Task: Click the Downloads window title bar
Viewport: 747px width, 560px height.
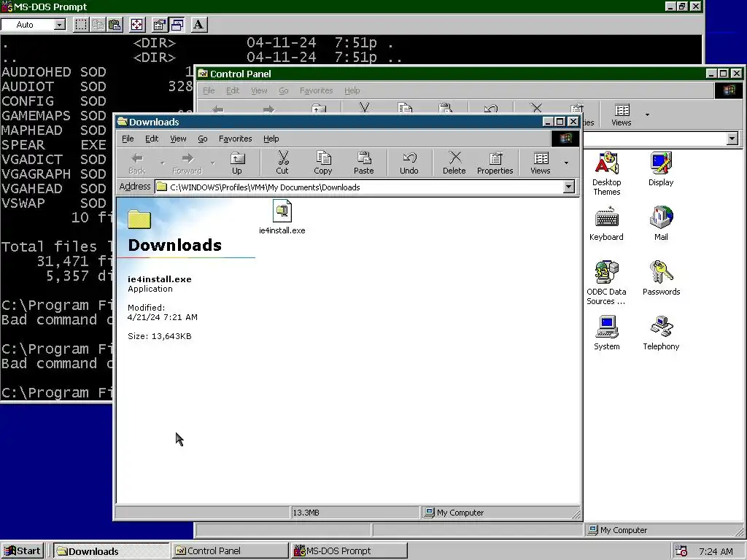Action: tap(329, 122)
